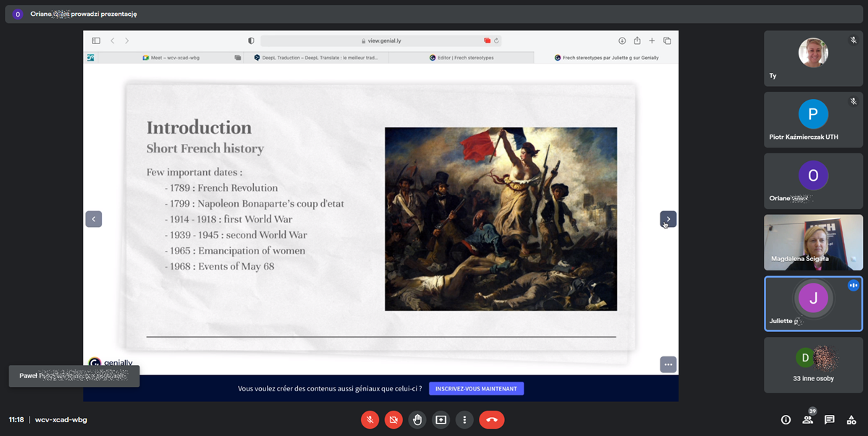Click the red icon in the address bar

(488, 41)
